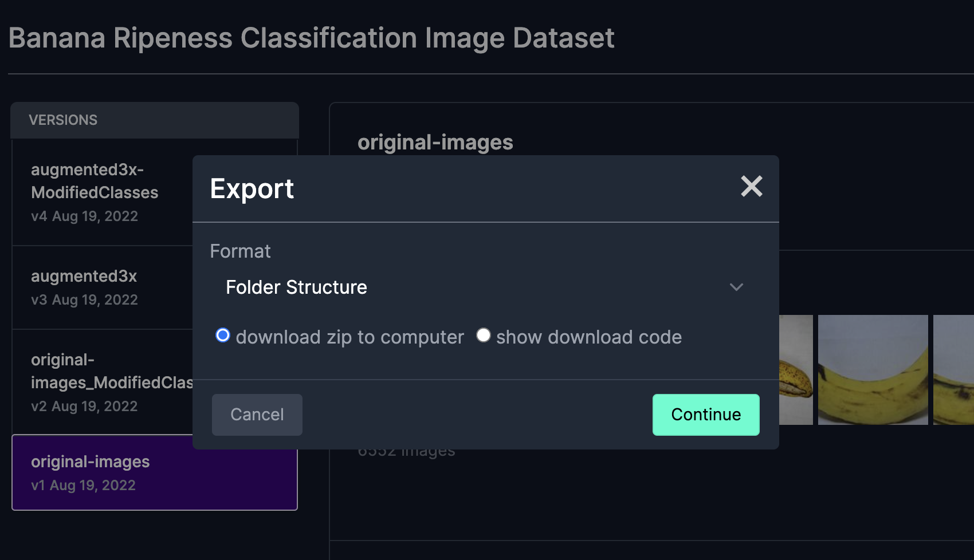Click the original-images dataset title
The height and width of the screenshot is (560, 974).
(x=435, y=142)
